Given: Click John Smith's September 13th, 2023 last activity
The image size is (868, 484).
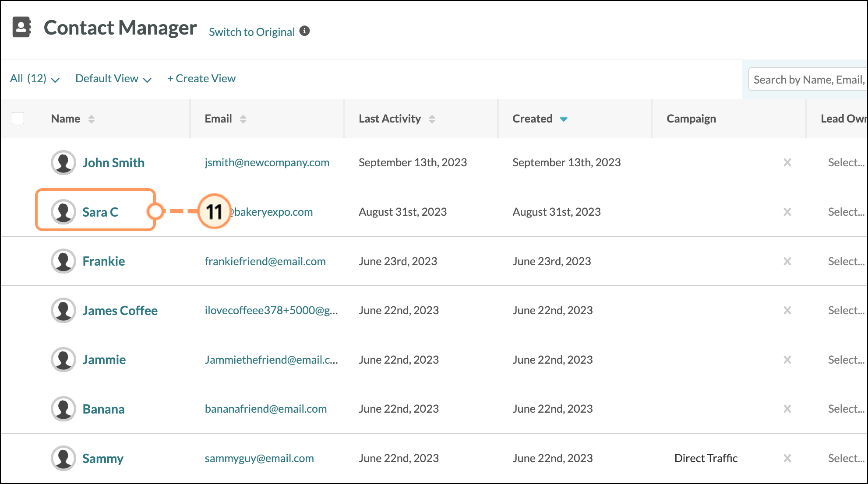Looking at the screenshot, I should 413,162.
